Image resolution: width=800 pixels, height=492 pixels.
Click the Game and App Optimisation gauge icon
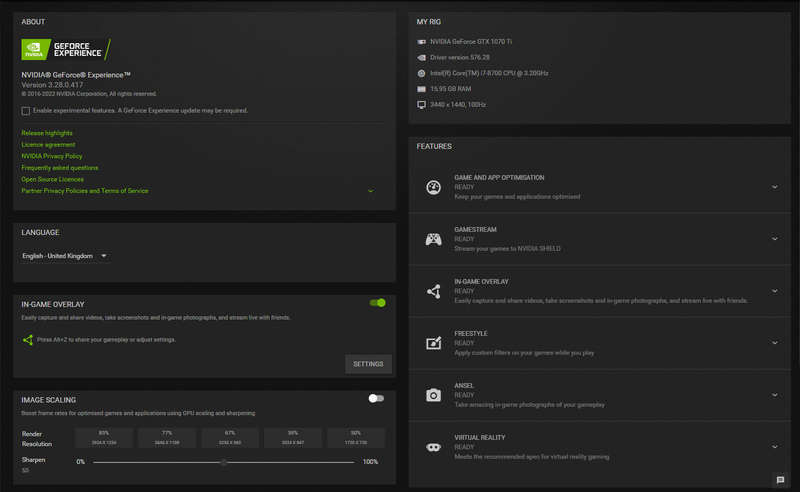pyautogui.click(x=434, y=187)
